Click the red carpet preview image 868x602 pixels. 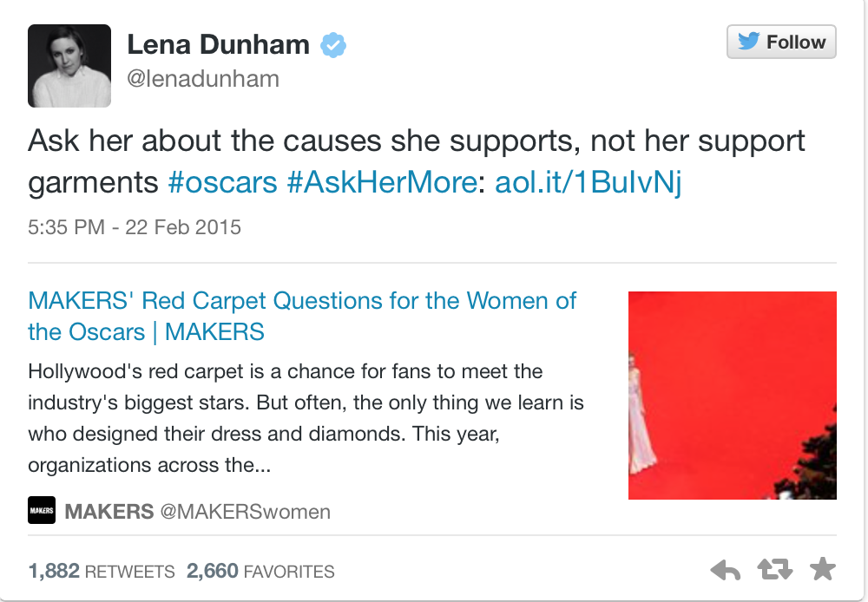[733, 396]
